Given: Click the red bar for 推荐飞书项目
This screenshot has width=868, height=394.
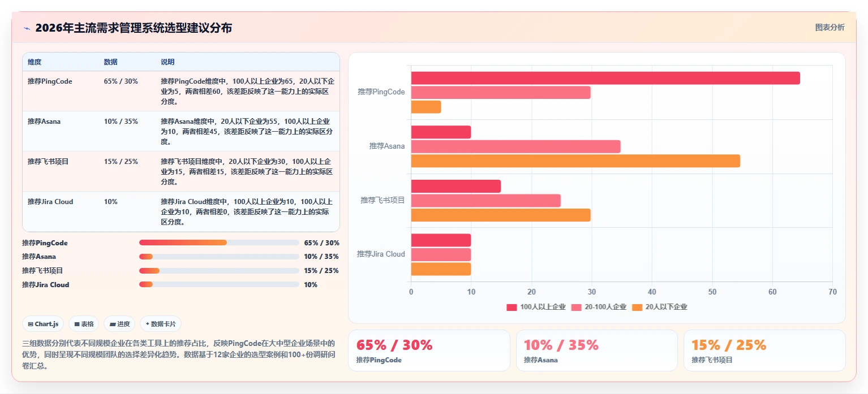Looking at the screenshot, I should tap(456, 186).
